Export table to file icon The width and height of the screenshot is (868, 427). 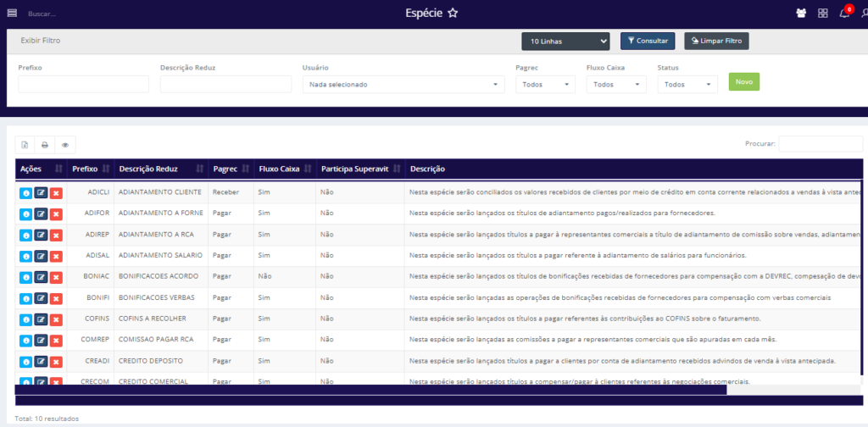[25, 145]
